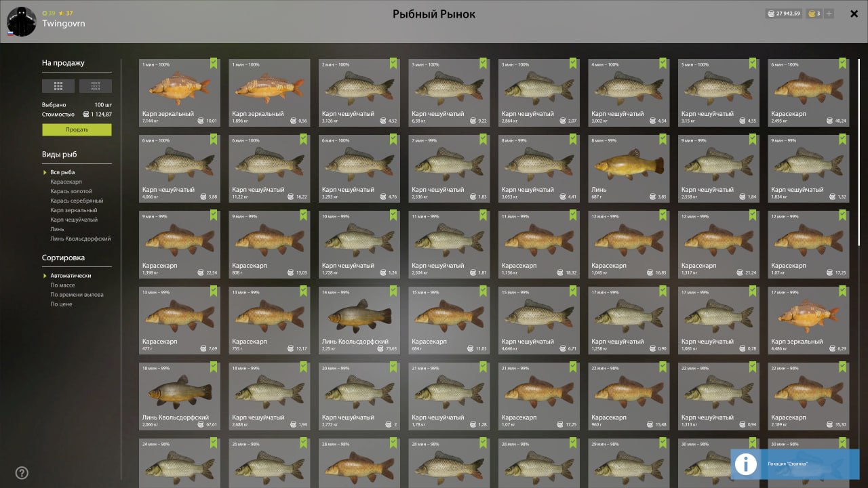Click the gold coins balance icon
Image resolution: width=868 pixels, height=488 pixels.
pyautogui.click(x=811, y=14)
